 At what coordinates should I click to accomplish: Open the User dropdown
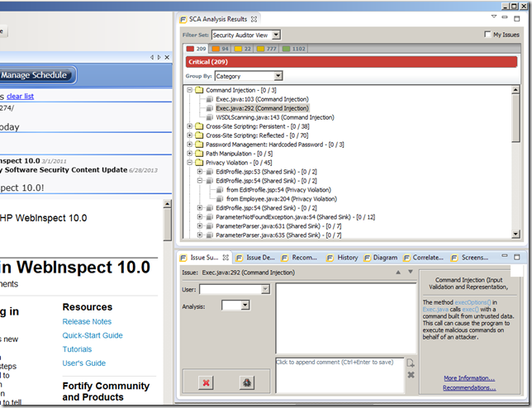[265, 289]
